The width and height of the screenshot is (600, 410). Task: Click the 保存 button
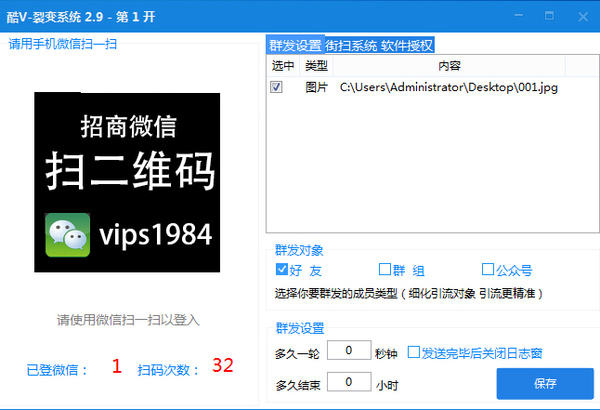pos(545,384)
